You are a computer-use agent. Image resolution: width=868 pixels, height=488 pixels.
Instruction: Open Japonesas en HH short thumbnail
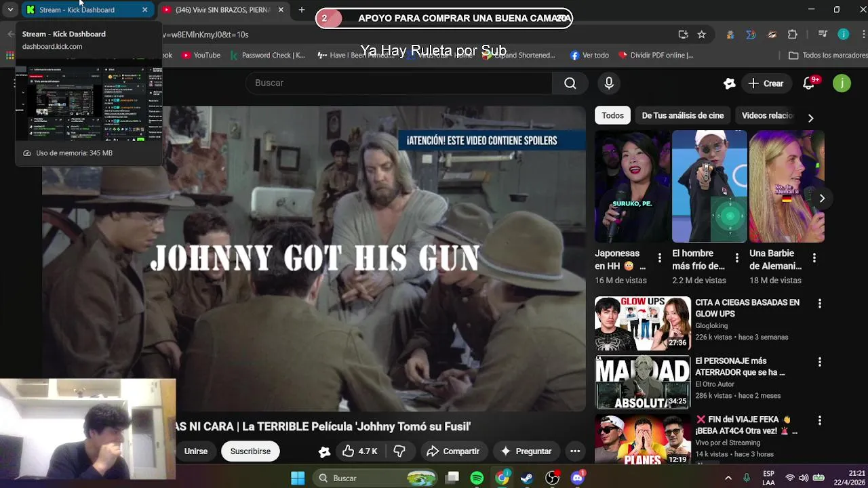coord(633,186)
